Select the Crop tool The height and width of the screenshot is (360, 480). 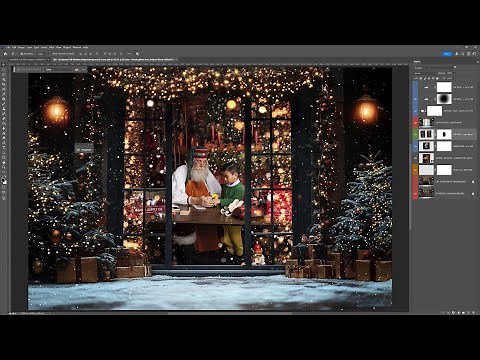pos(4,84)
